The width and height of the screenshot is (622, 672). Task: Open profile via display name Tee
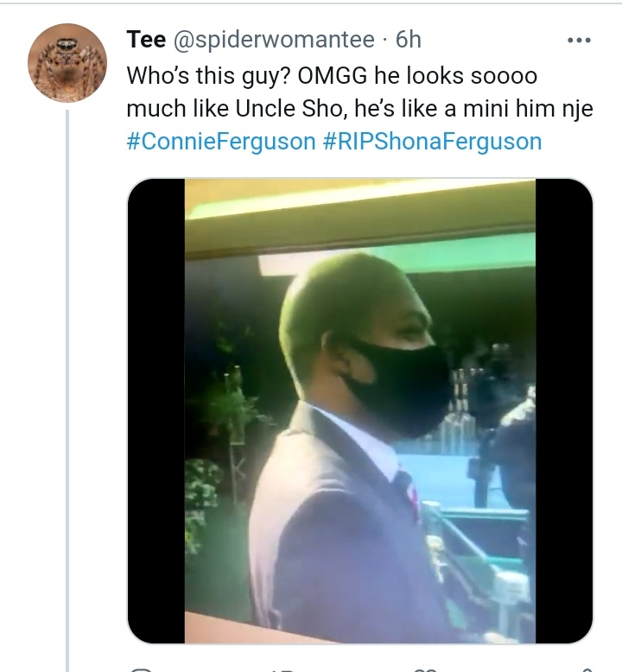146,40
